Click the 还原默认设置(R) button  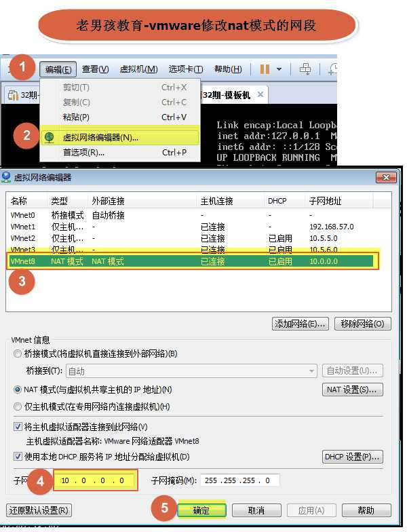tap(39, 510)
